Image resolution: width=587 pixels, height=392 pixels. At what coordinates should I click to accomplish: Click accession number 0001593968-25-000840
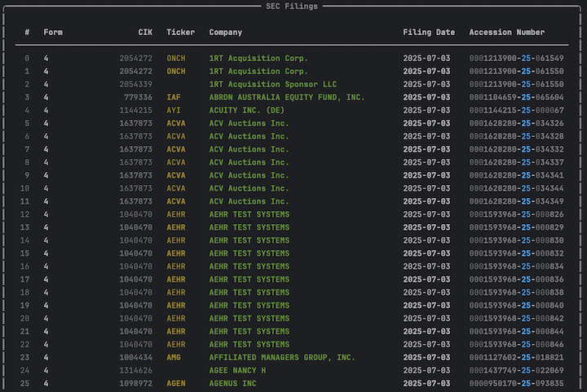pos(516,306)
